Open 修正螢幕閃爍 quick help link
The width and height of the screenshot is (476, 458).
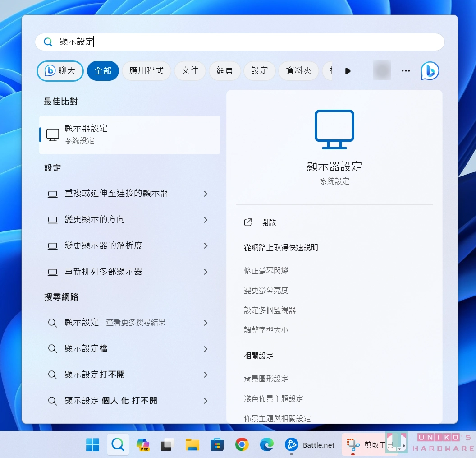click(x=266, y=270)
